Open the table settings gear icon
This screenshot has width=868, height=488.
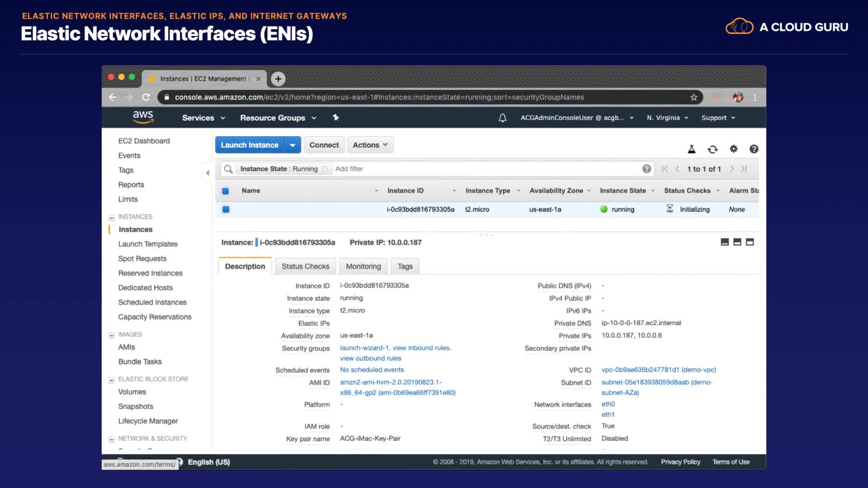pyautogui.click(x=733, y=149)
